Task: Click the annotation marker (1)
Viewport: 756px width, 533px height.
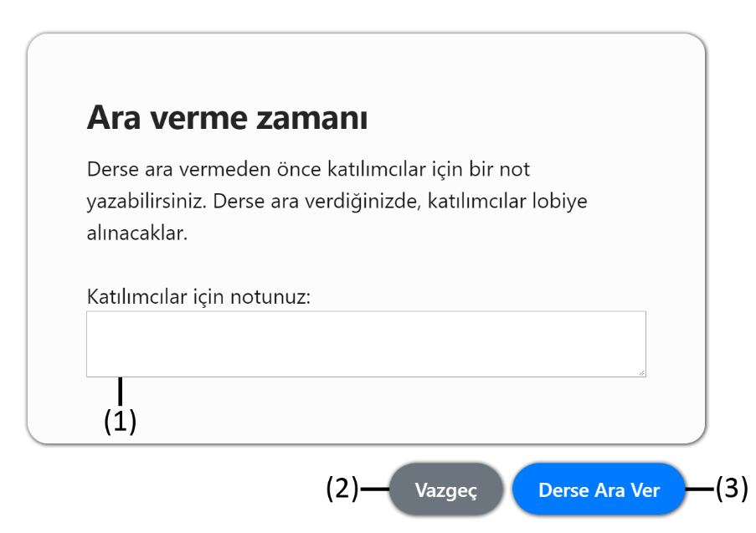Action: [x=120, y=421]
